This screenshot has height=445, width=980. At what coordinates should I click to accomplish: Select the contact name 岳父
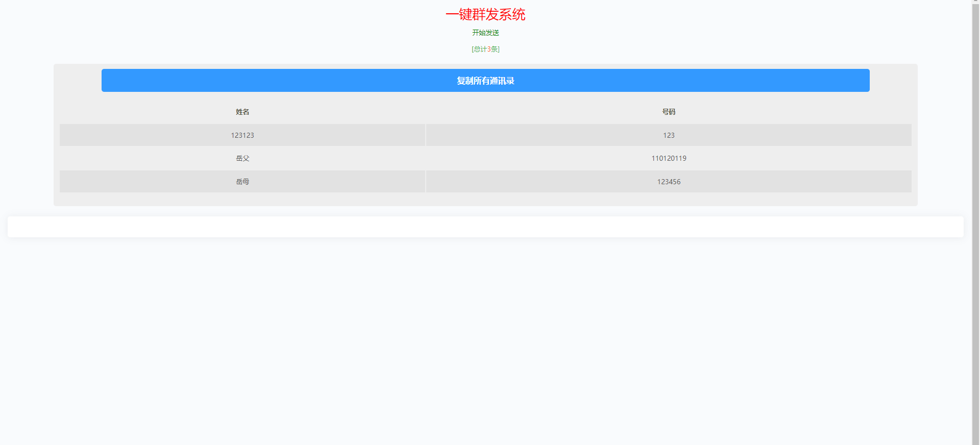pyautogui.click(x=242, y=158)
